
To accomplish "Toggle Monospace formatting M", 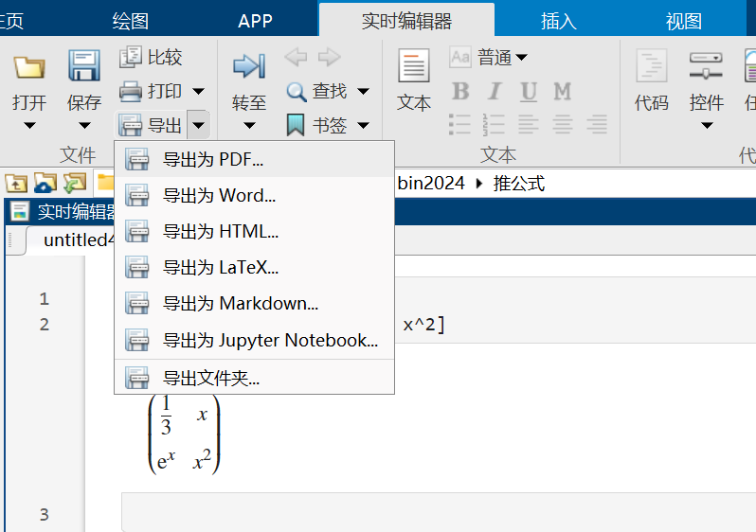I will point(562,91).
